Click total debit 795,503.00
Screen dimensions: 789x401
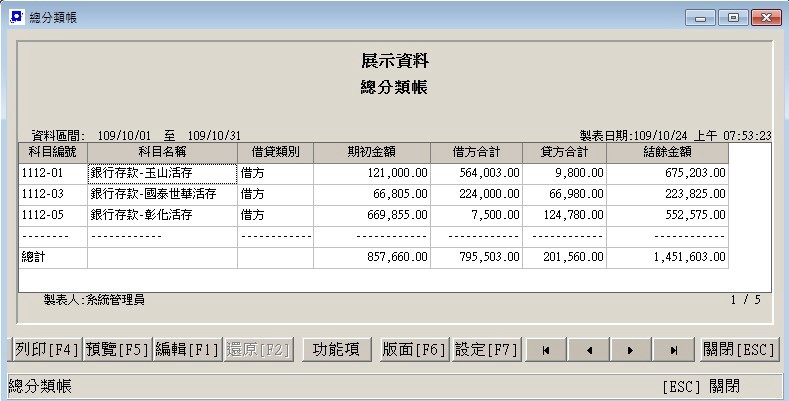(477, 258)
